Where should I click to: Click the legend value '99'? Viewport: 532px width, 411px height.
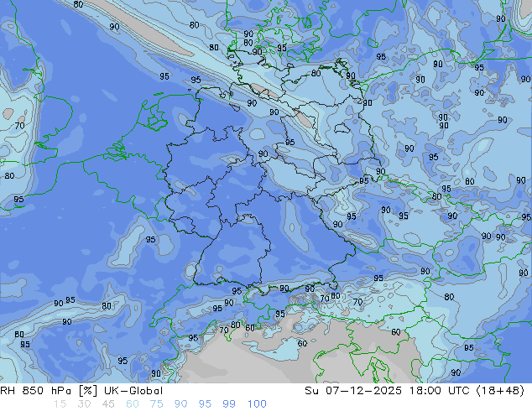pyautogui.click(x=229, y=404)
